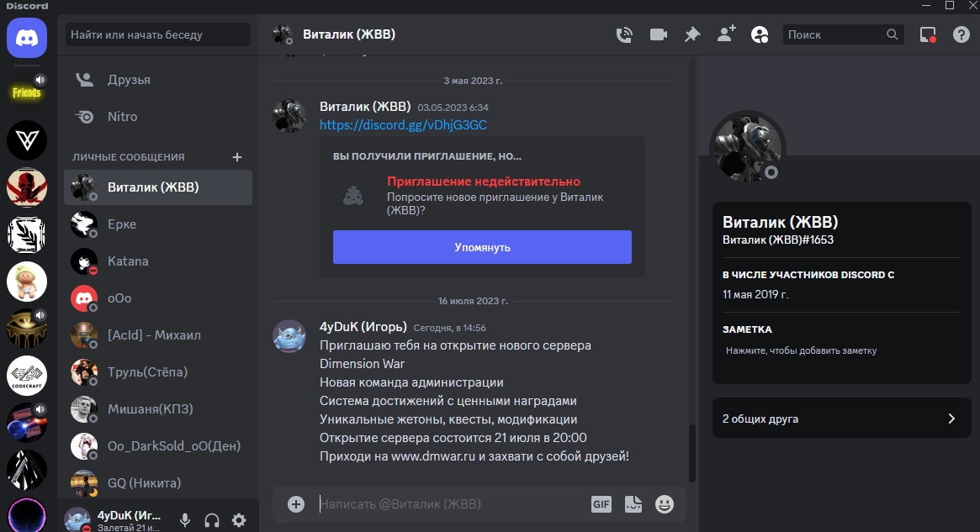Start a video call
Viewport: 980px width, 532px height.
pos(658,35)
